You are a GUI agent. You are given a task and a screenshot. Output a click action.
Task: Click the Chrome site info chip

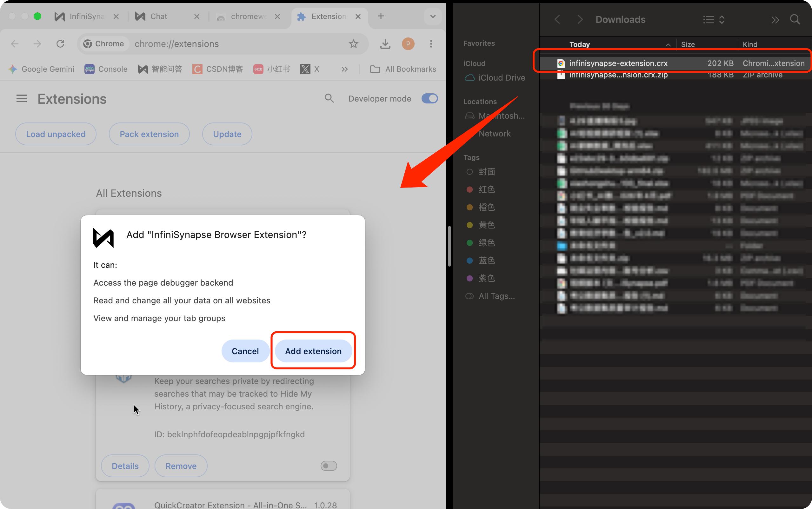[104, 44]
